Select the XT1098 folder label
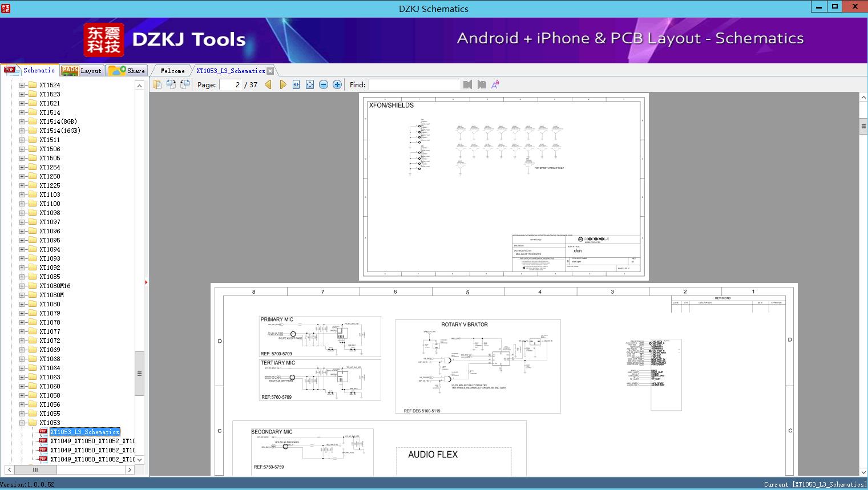Image resolution: width=868 pixels, height=490 pixels. click(50, 213)
